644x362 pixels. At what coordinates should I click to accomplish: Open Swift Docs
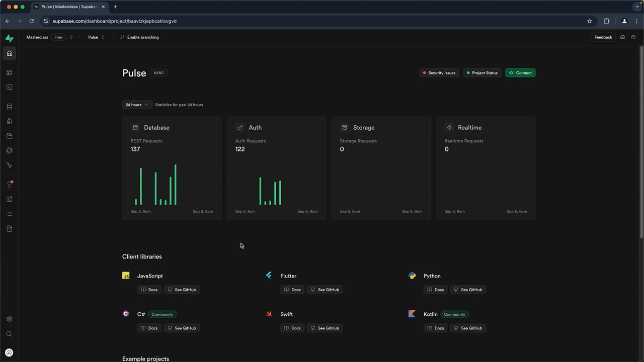pos(292,328)
